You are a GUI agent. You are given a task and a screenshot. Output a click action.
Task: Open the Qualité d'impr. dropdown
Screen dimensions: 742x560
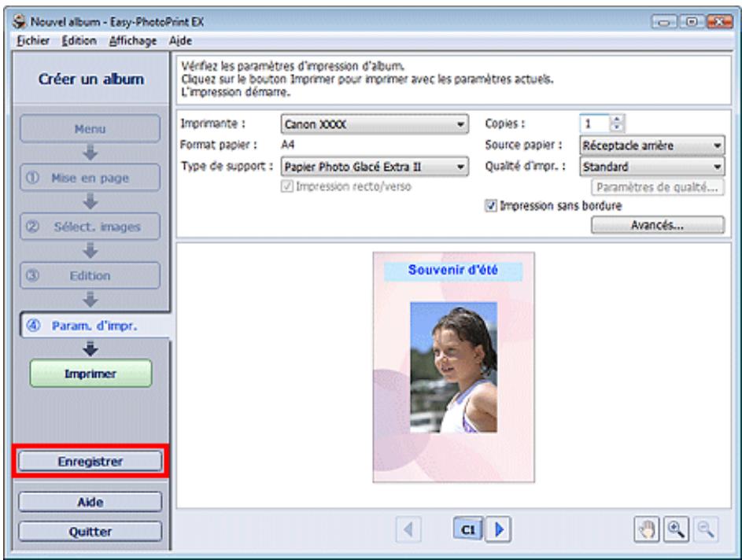[x=652, y=167]
